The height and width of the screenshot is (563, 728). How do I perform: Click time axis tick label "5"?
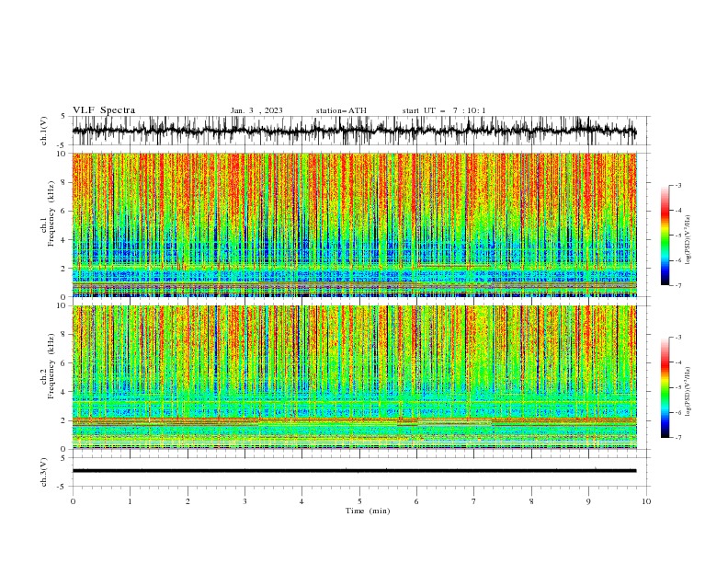click(x=359, y=501)
